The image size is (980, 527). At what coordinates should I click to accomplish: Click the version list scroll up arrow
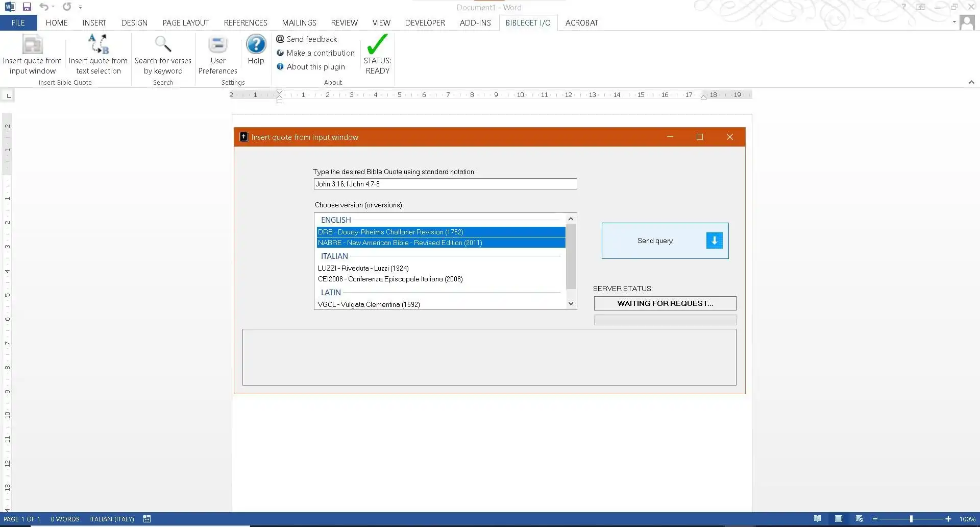571,219
